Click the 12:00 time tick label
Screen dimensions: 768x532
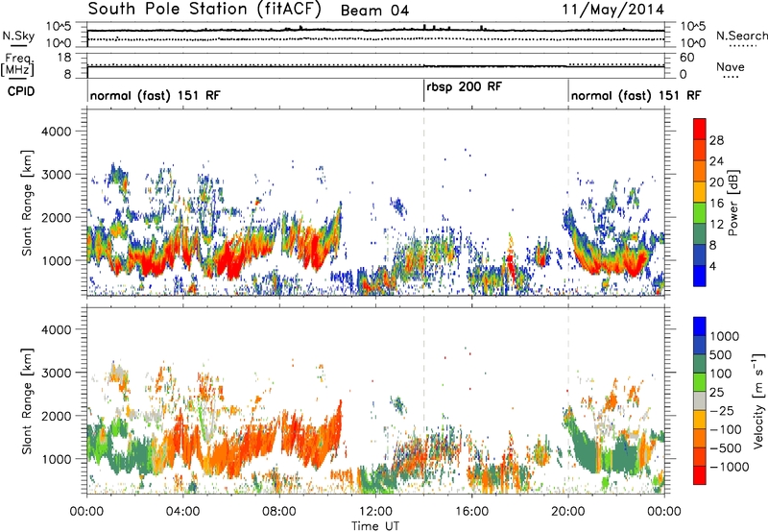click(x=375, y=511)
